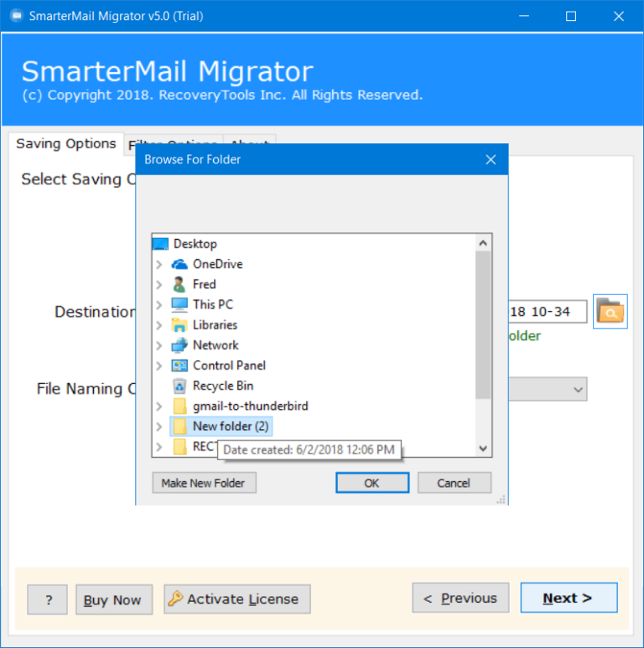Close the Browse For Folder dialog
Viewport: 644px width, 648px height.
[x=491, y=159]
